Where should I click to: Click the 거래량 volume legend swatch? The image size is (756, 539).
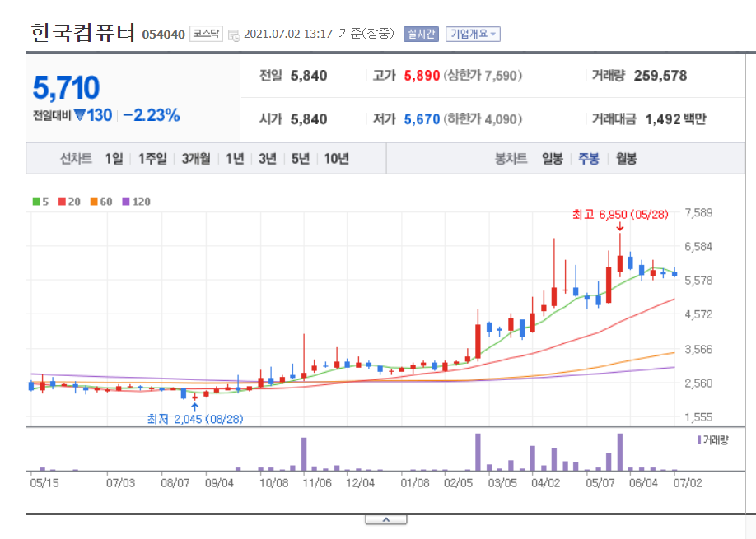699,439
